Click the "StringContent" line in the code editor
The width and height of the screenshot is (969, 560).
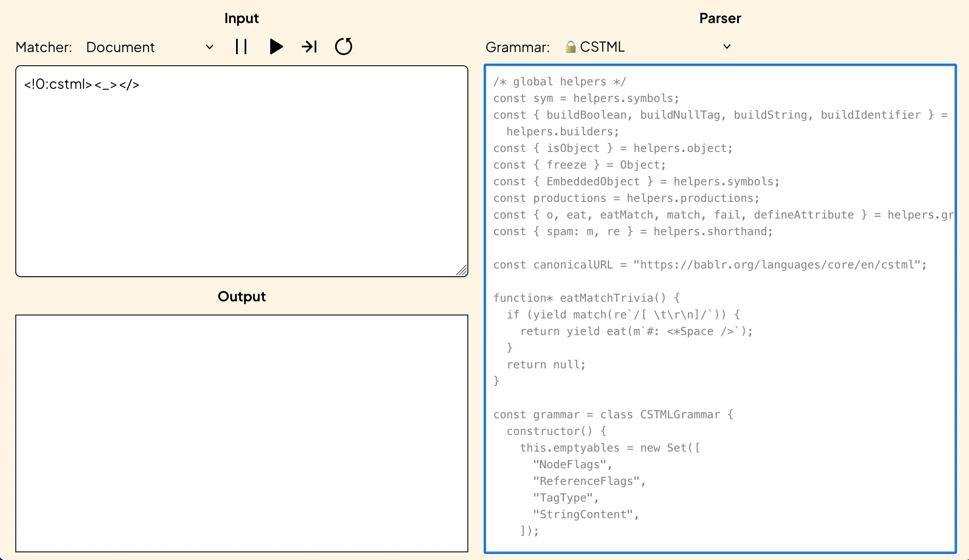582,515
